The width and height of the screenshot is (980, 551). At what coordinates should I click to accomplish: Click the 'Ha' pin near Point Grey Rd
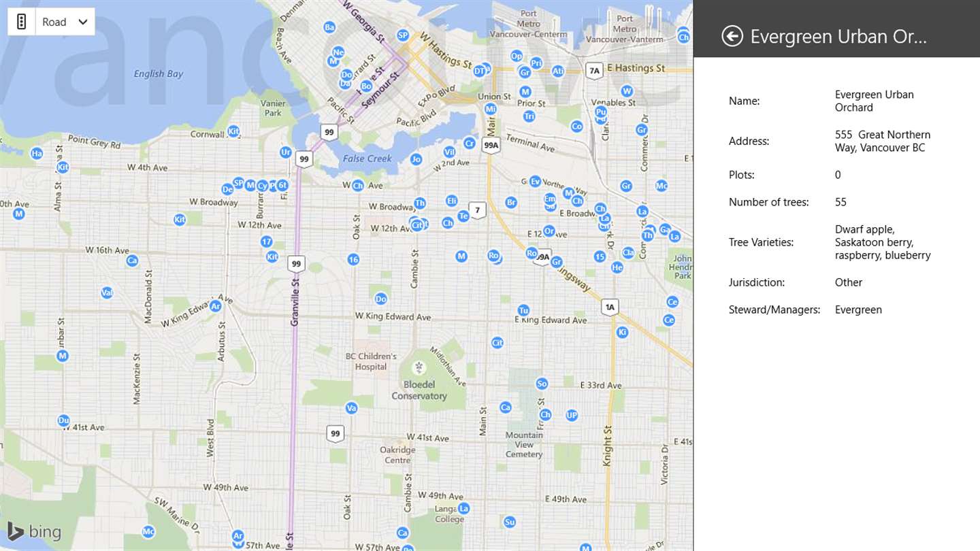(37, 154)
